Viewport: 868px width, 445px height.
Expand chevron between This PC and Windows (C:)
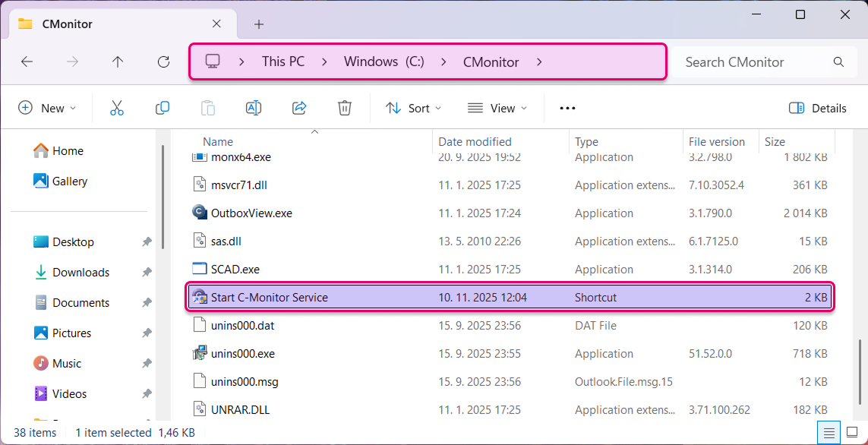pos(324,62)
